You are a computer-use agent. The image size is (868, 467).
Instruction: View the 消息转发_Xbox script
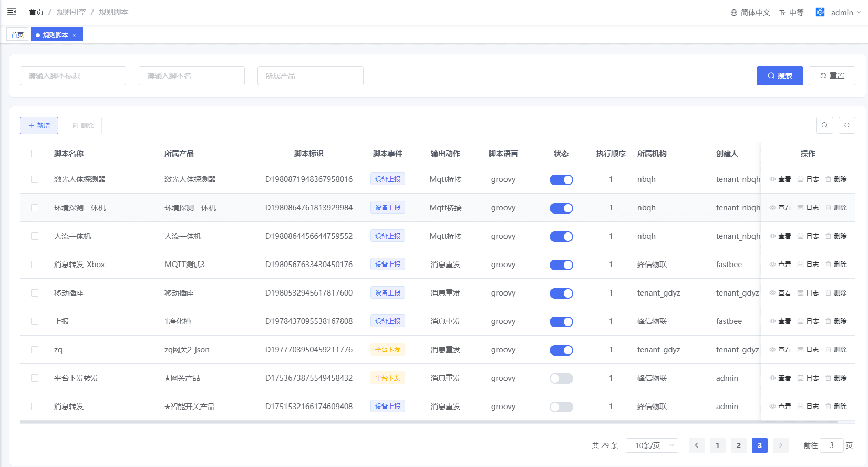(x=780, y=265)
